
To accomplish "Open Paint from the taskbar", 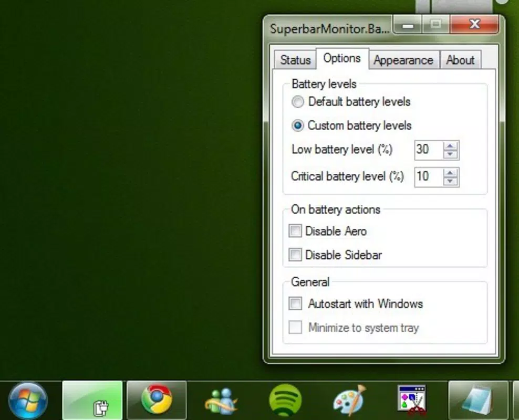I will [x=349, y=400].
